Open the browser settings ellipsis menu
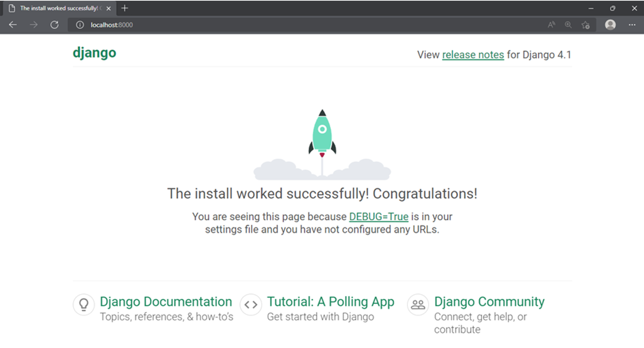This screenshot has height=348, width=644. point(632,25)
